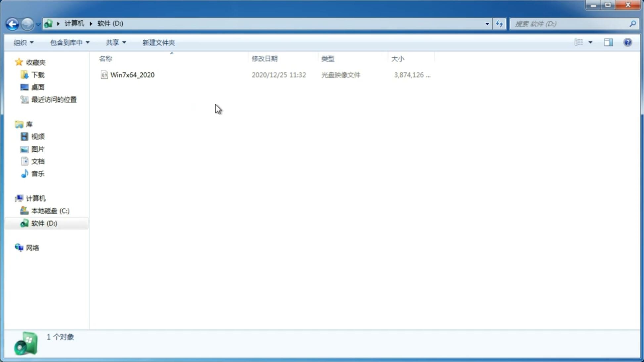Click 新建文件夹 button in toolbar
The width and height of the screenshot is (644, 362).
click(158, 42)
